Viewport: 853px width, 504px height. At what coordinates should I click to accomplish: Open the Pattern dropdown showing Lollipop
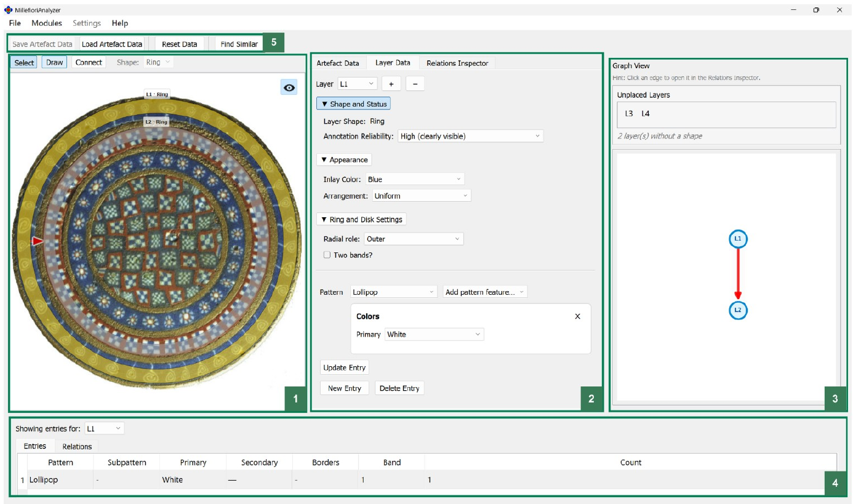[393, 292]
